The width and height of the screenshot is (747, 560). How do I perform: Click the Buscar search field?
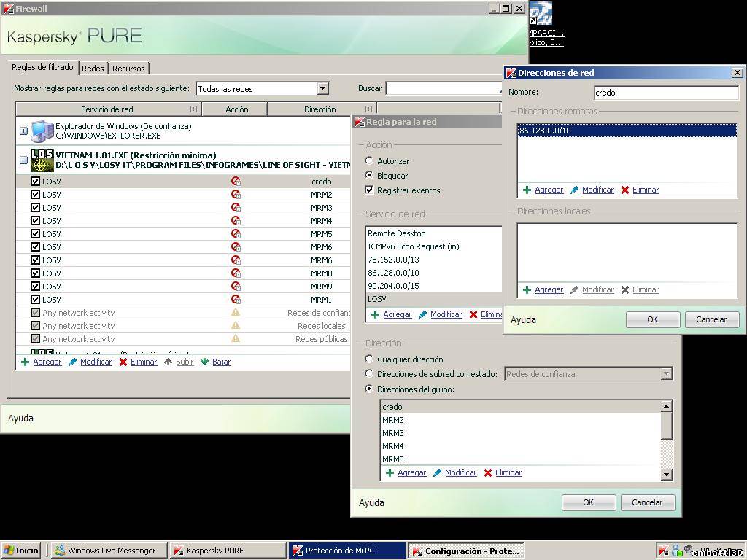(x=444, y=88)
